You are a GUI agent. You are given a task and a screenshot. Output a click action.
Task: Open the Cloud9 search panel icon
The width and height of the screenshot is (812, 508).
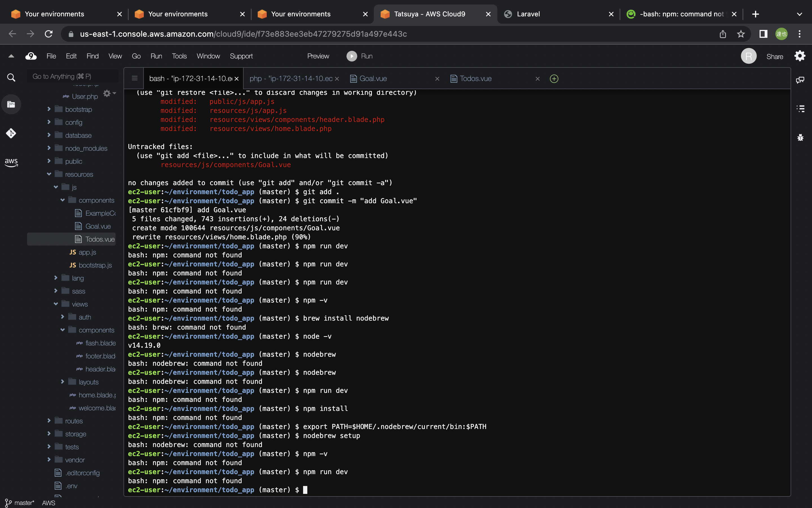tap(11, 78)
